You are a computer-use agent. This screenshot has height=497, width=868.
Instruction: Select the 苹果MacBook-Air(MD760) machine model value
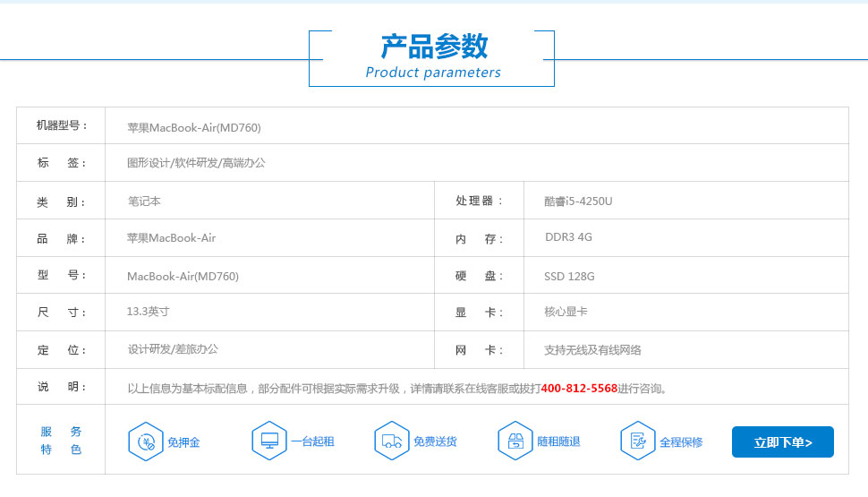pos(194,127)
